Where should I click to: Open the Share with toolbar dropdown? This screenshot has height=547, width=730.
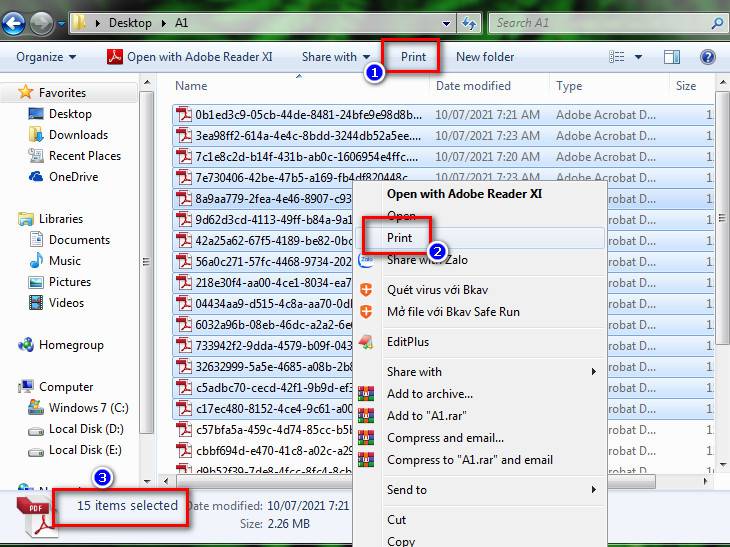[336, 57]
